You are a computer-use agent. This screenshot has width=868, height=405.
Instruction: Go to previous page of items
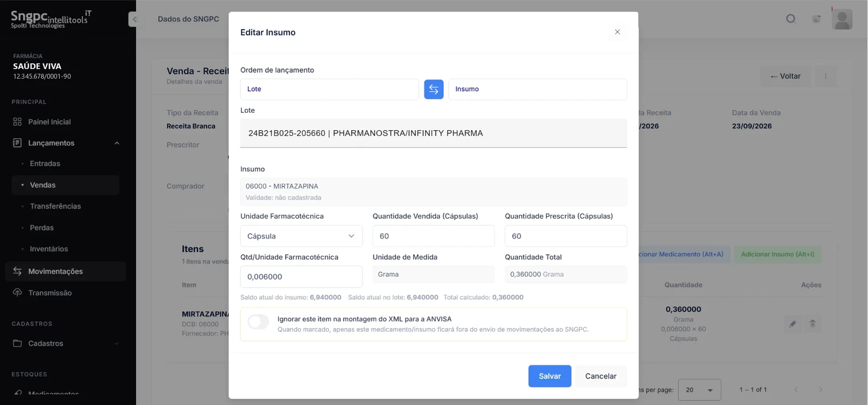(x=796, y=390)
